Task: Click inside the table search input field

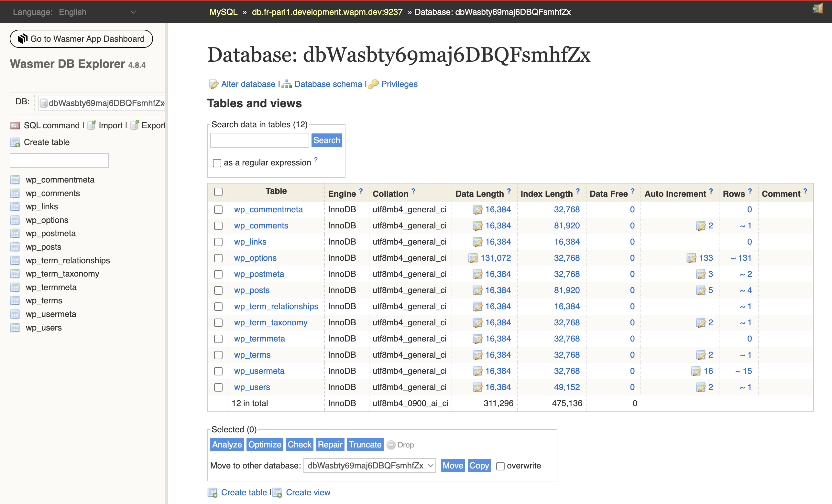Action: point(259,140)
